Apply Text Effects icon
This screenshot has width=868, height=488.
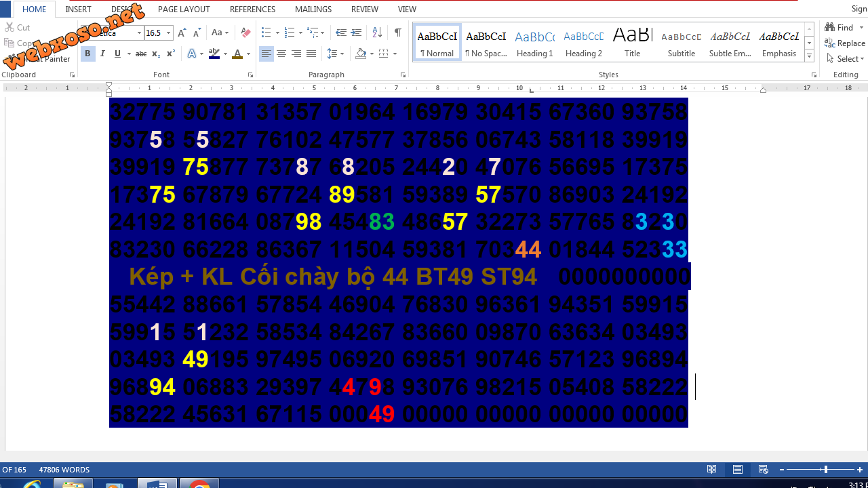pyautogui.click(x=191, y=54)
